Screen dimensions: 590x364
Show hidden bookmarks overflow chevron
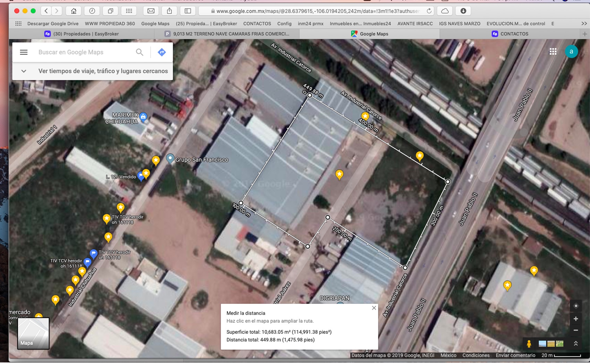point(584,24)
